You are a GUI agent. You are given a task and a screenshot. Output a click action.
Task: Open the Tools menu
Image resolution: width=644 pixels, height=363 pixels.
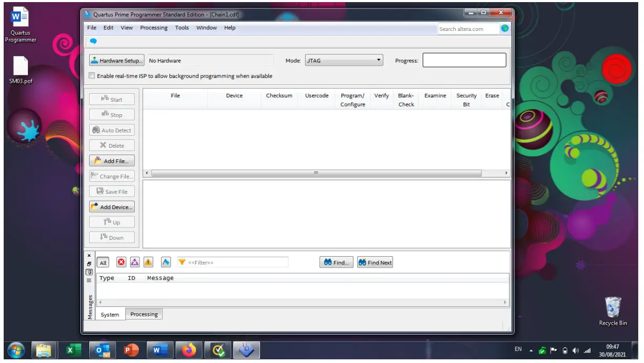182,28
